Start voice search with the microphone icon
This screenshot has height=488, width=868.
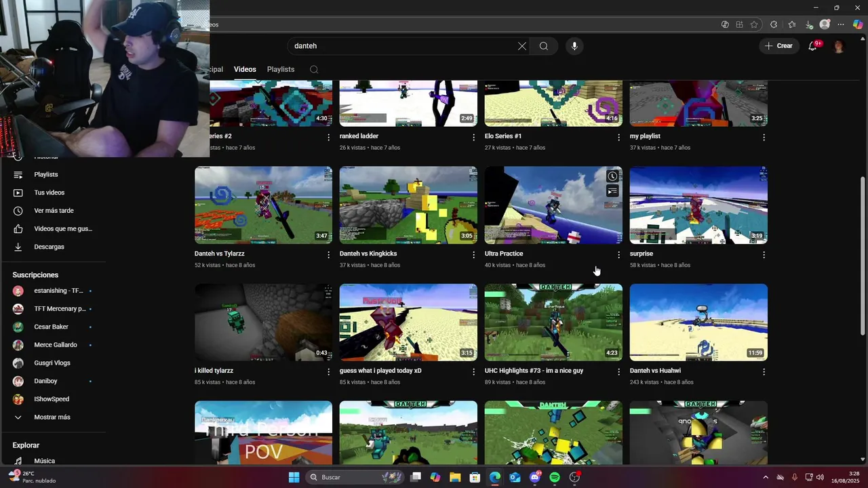click(574, 46)
